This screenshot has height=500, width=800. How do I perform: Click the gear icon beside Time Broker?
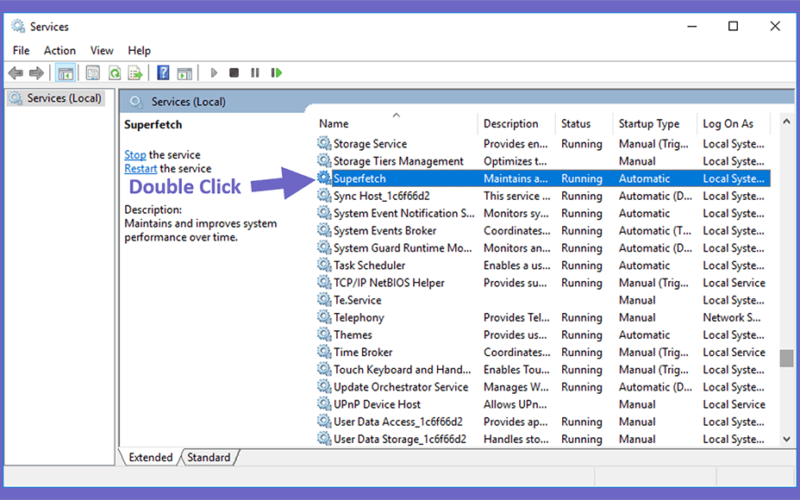pos(324,351)
